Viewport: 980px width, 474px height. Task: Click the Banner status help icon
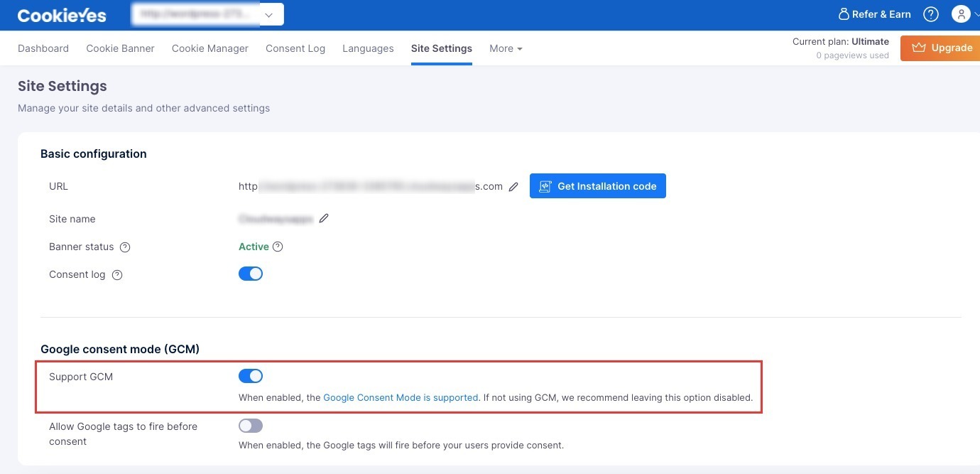click(124, 247)
